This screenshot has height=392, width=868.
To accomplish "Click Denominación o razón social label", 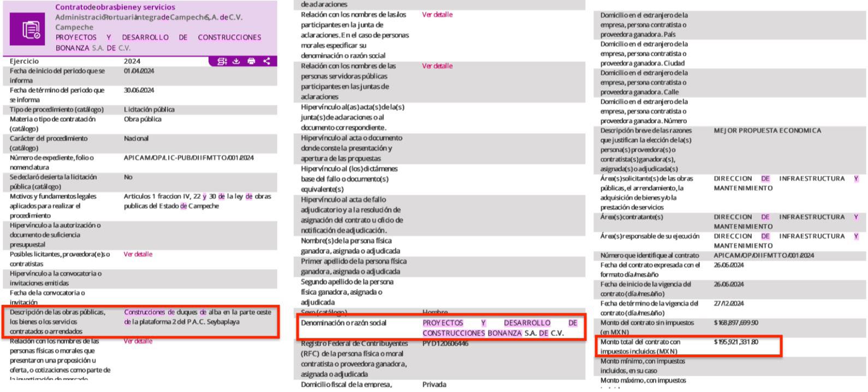I will (343, 323).
